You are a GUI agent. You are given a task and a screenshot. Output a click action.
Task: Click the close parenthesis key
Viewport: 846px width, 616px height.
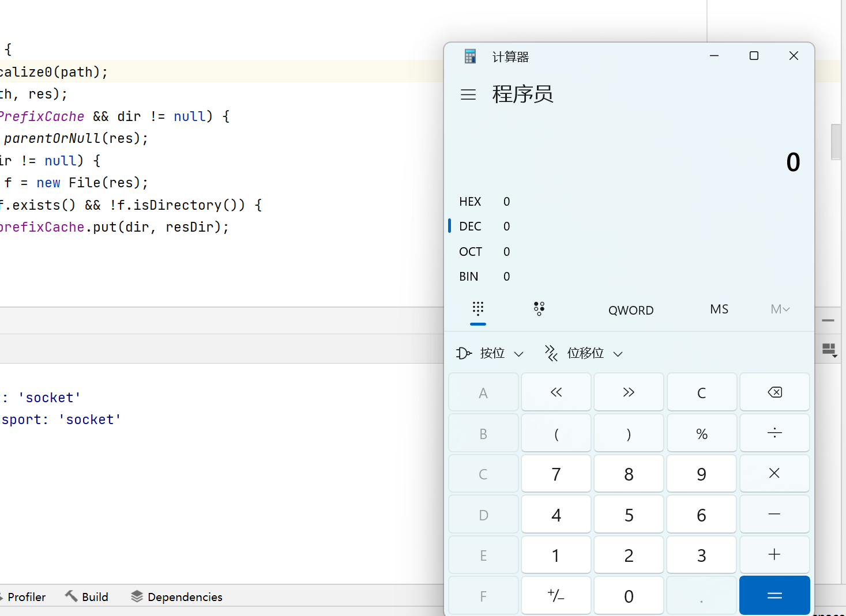point(629,433)
